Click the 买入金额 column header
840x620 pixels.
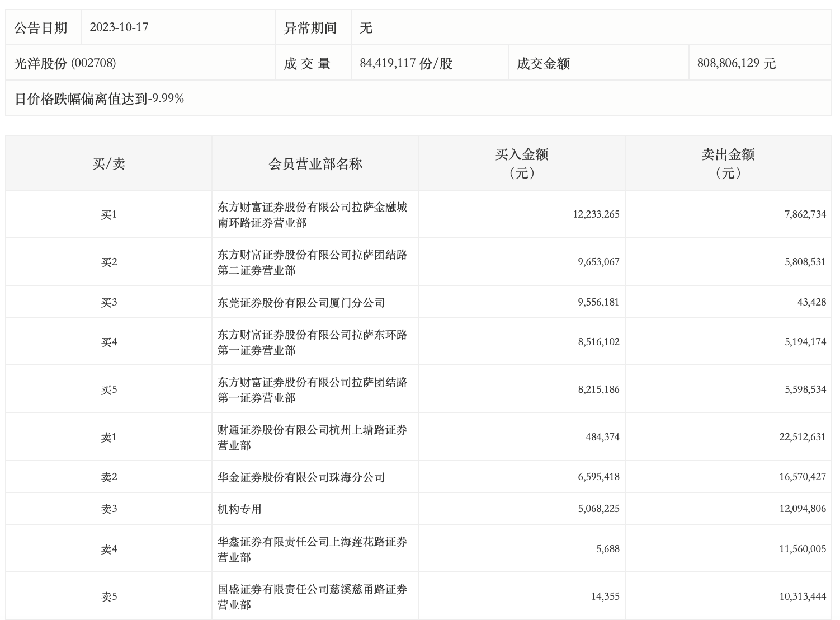521,163
